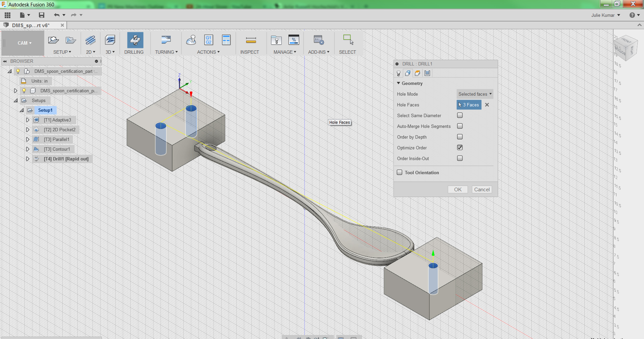Enable Auto-Merge Hole Segments checkbox

(x=460, y=126)
